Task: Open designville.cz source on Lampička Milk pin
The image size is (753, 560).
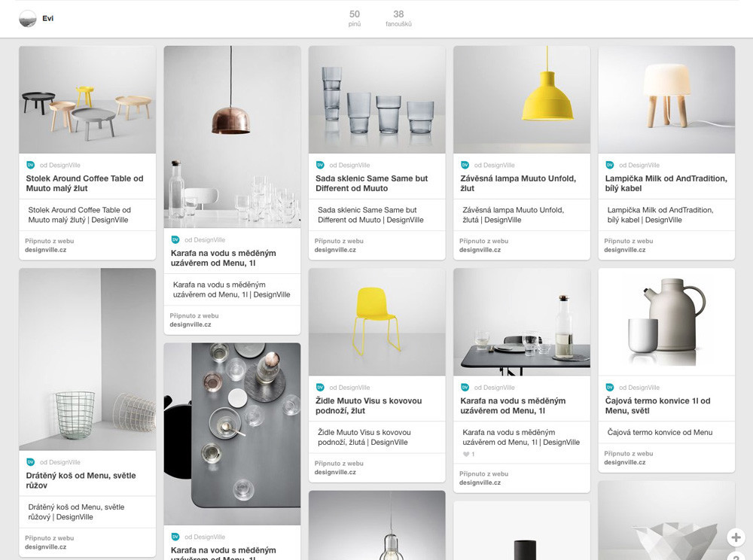Action: point(625,250)
